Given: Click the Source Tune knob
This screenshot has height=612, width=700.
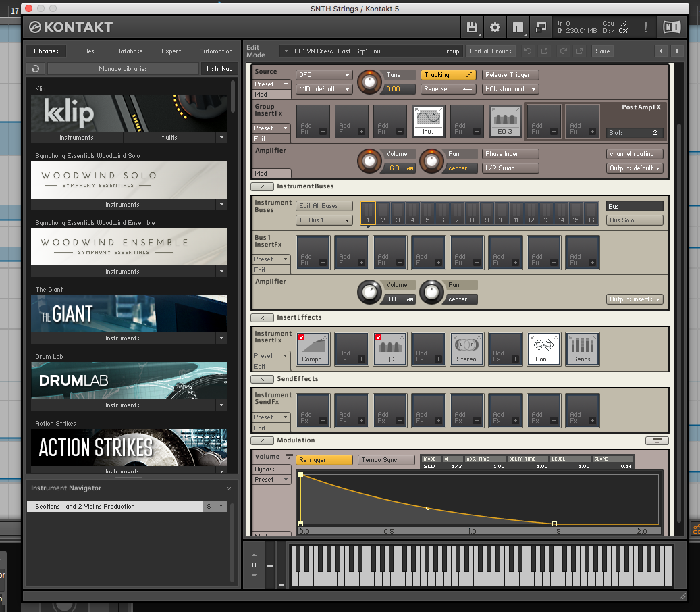Looking at the screenshot, I should pyautogui.click(x=369, y=82).
